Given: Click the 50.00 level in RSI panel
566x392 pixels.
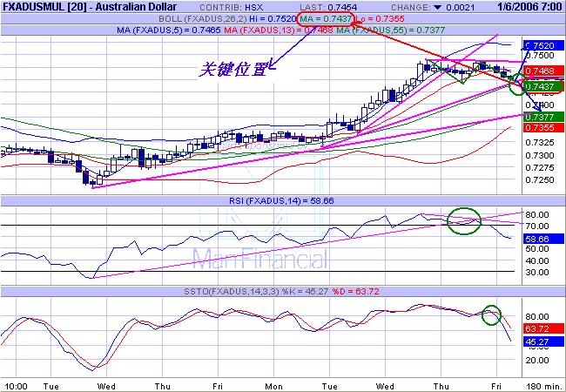Looking at the screenshot, I should (x=537, y=249).
